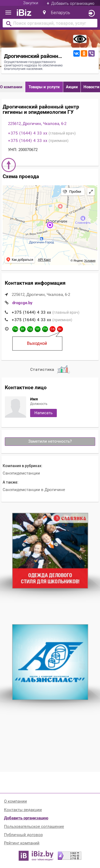The image size is (100, 868).
Task: Click the Написать button
Action: [43, 413]
